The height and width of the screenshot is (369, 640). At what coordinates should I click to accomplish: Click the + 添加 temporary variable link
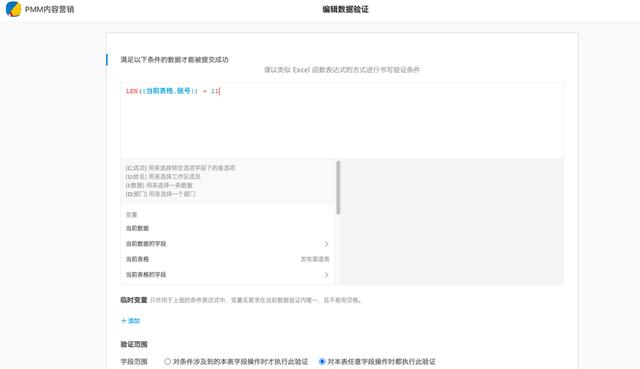click(131, 320)
